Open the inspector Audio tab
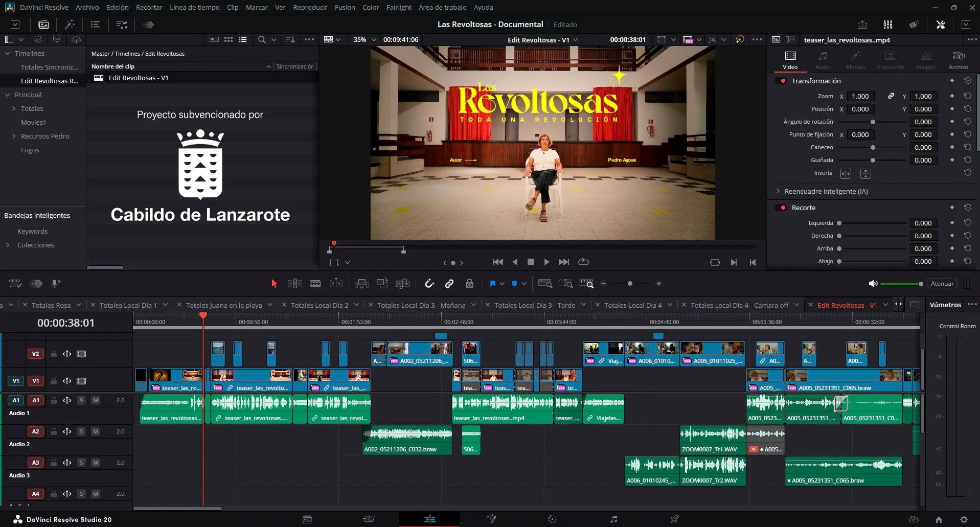This screenshot has width=980, height=527. (823, 60)
